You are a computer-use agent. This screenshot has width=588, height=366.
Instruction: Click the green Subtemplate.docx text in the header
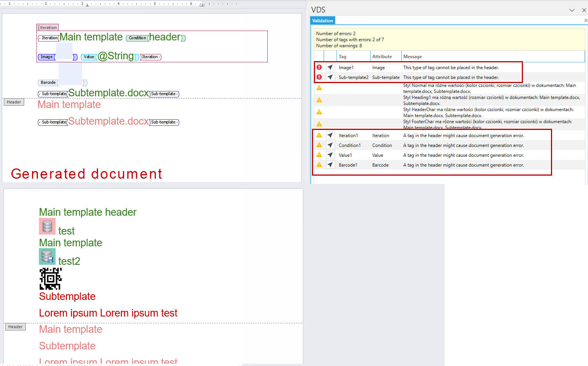point(109,93)
